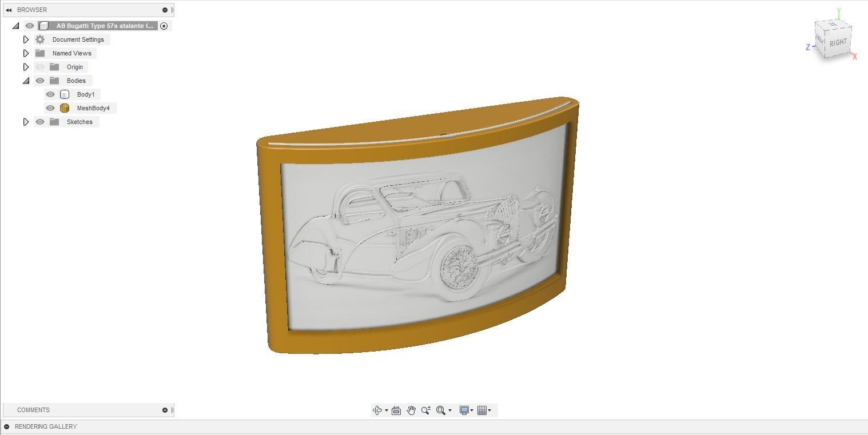Collapse the Browser panel with double arrows
This screenshot has height=435, width=868.
coord(9,10)
